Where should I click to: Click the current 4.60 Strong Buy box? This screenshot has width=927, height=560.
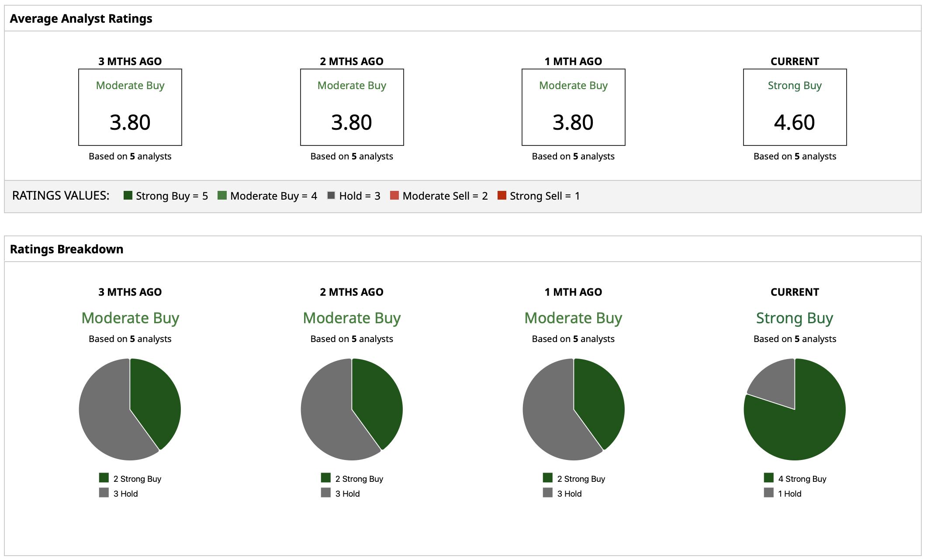pyautogui.click(x=795, y=107)
